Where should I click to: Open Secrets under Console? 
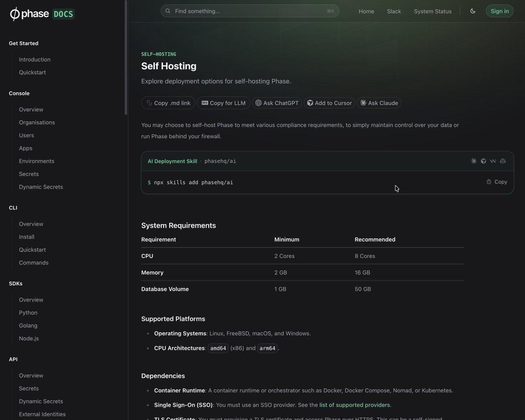click(29, 174)
